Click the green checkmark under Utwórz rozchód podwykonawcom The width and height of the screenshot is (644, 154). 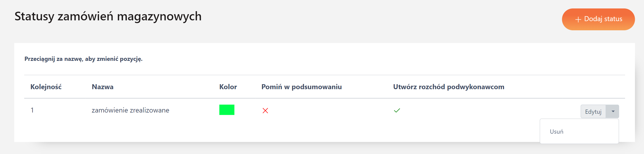397,111
